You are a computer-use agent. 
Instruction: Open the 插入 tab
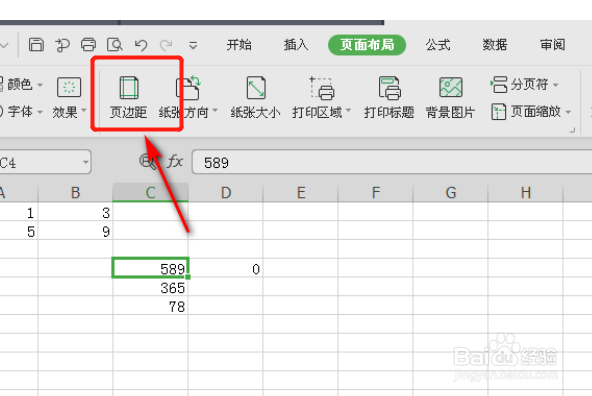click(x=296, y=45)
